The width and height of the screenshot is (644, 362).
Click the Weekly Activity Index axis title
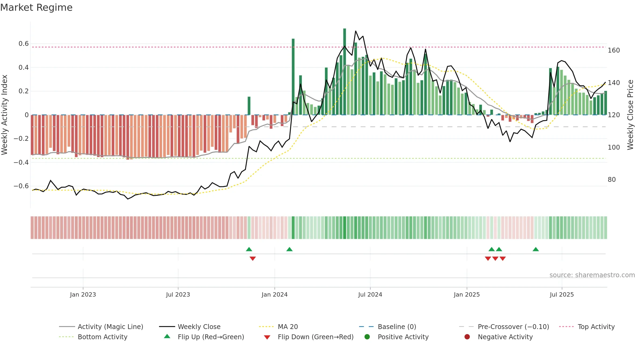click(x=5, y=115)
